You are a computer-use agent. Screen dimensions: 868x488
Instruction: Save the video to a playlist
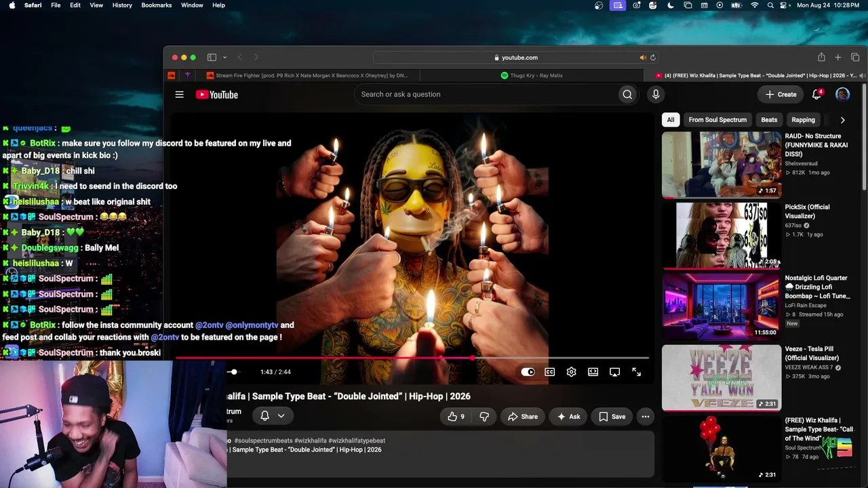(612, 417)
